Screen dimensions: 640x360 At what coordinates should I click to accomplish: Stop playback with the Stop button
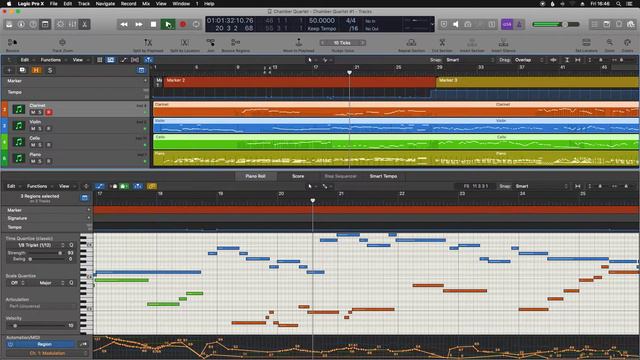153,24
